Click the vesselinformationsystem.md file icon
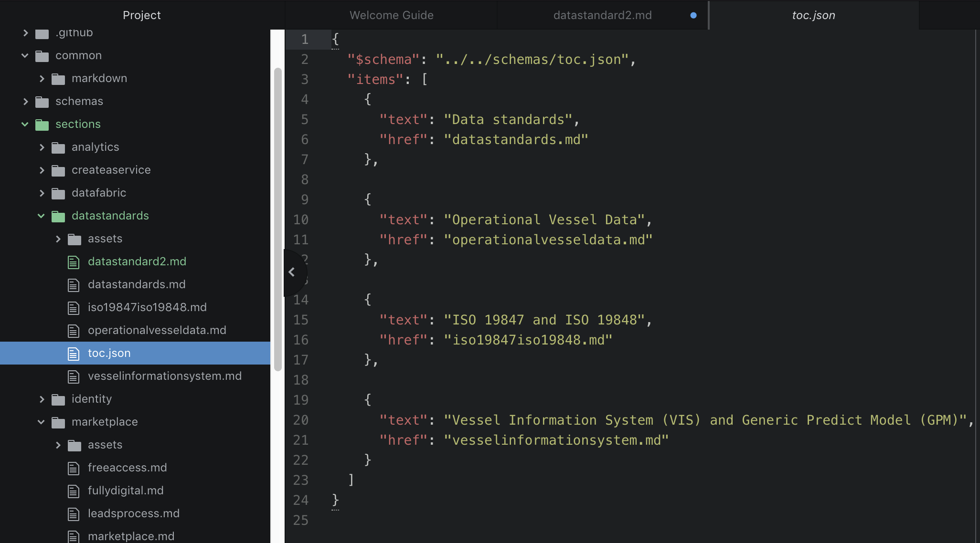The width and height of the screenshot is (980, 543). point(73,377)
